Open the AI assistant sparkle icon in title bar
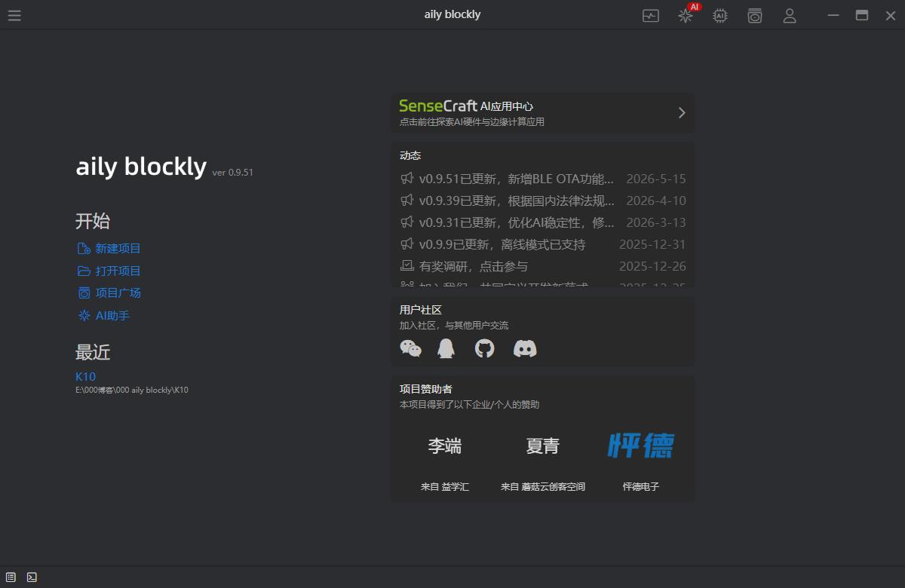 (x=686, y=15)
